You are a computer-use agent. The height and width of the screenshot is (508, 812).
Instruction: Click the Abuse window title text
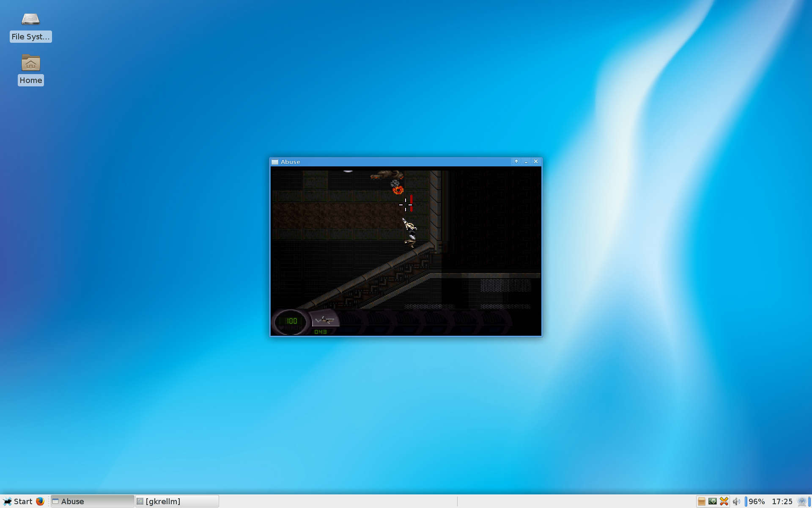291,162
